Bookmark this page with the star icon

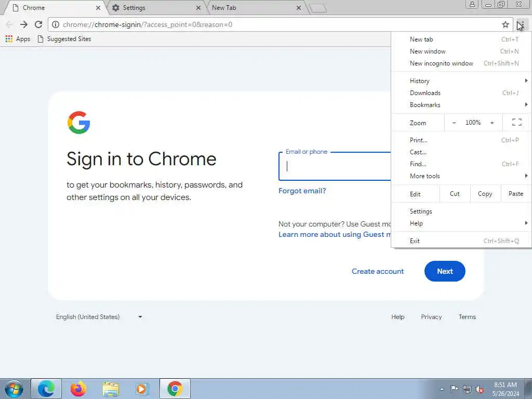click(x=506, y=24)
